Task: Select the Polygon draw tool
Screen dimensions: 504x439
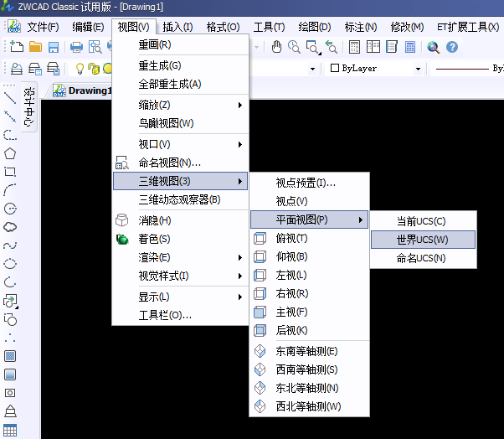Action: tap(10, 153)
